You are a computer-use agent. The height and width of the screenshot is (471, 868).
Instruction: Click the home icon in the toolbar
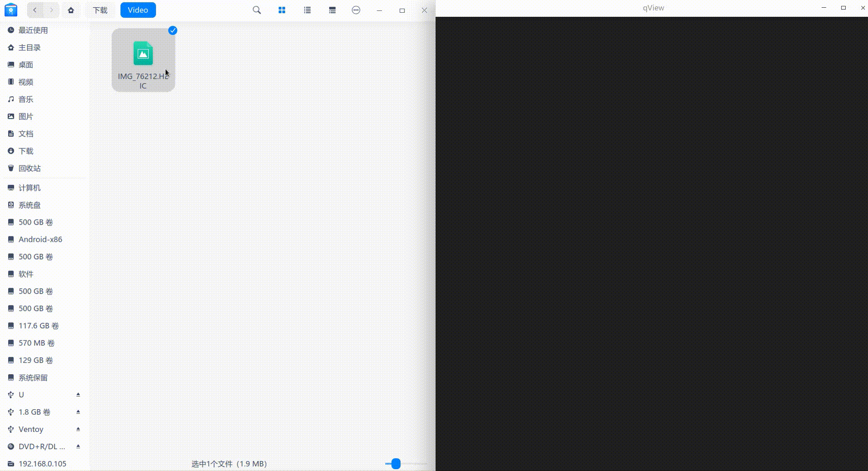click(71, 10)
